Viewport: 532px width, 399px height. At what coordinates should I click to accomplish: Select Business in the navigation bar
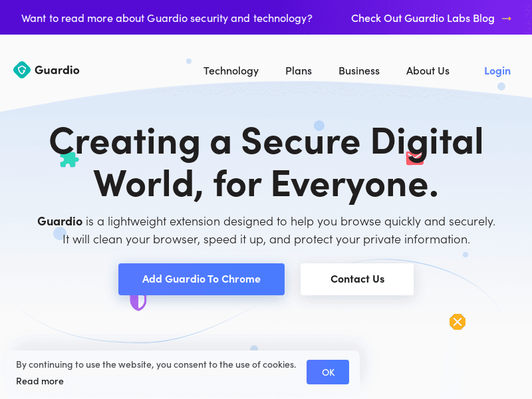pos(359,71)
